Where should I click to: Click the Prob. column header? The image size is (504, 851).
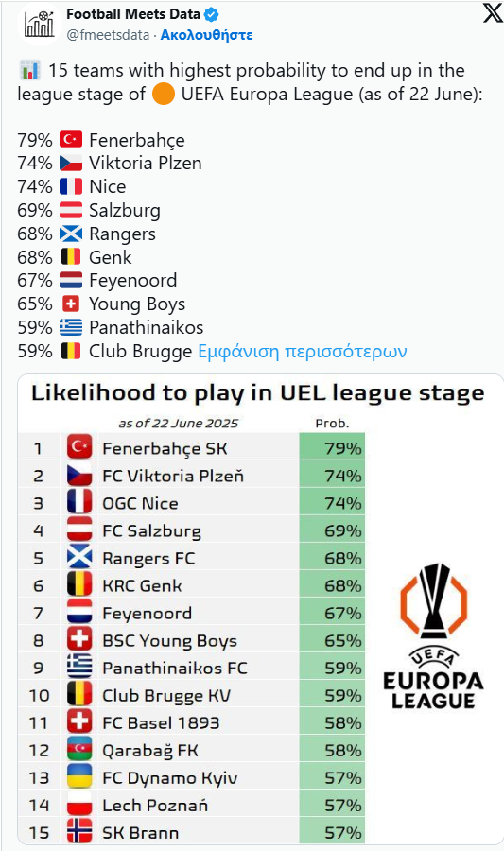point(332,424)
